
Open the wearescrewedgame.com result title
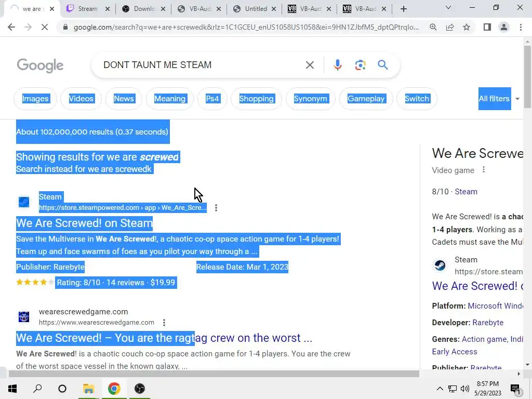[x=164, y=338]
